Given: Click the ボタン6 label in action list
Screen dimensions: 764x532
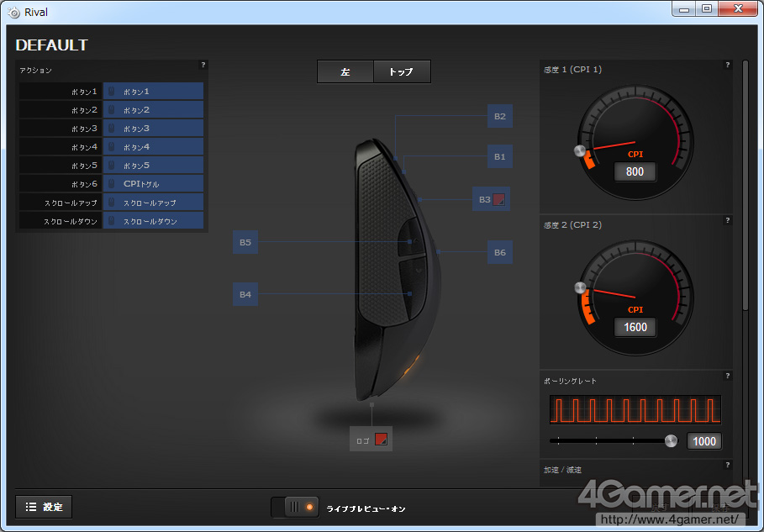Looking at the screenshot, I should point(61,184).
